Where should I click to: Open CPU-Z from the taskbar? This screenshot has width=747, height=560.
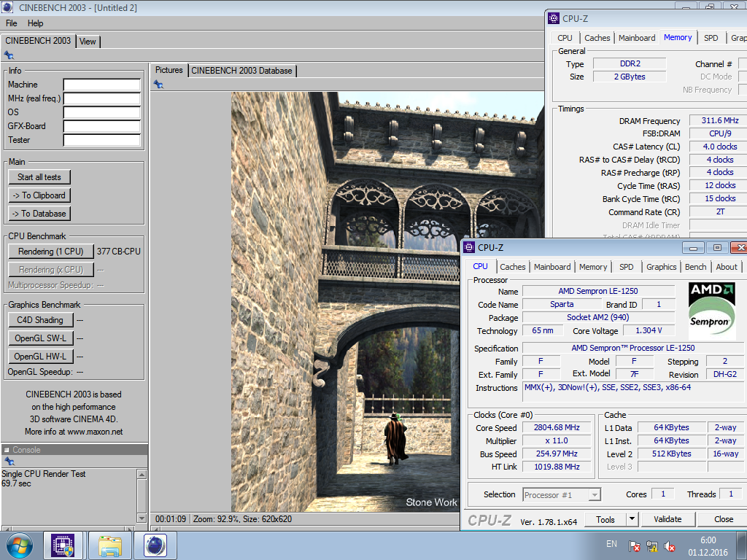[63, 545]
